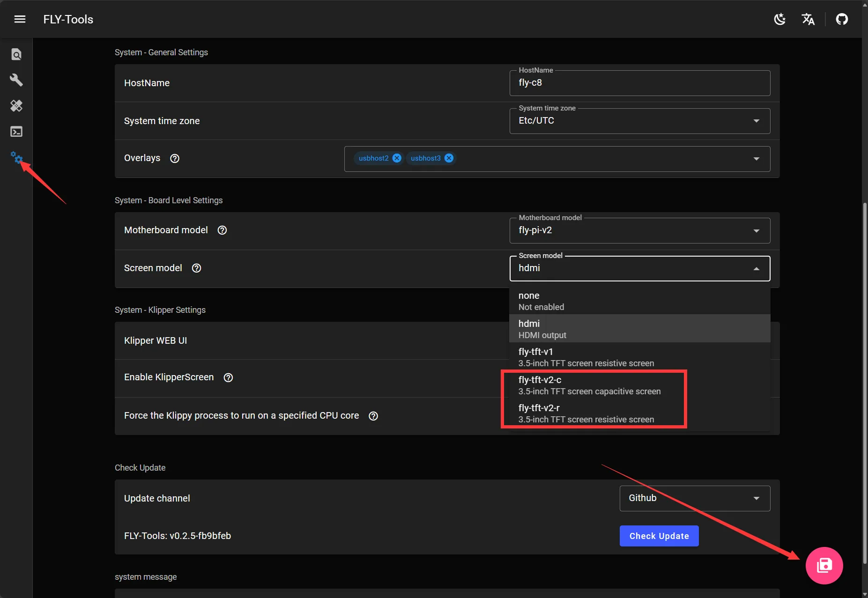Open the GitHub repository link icon
868x598 pixels.
842,19
